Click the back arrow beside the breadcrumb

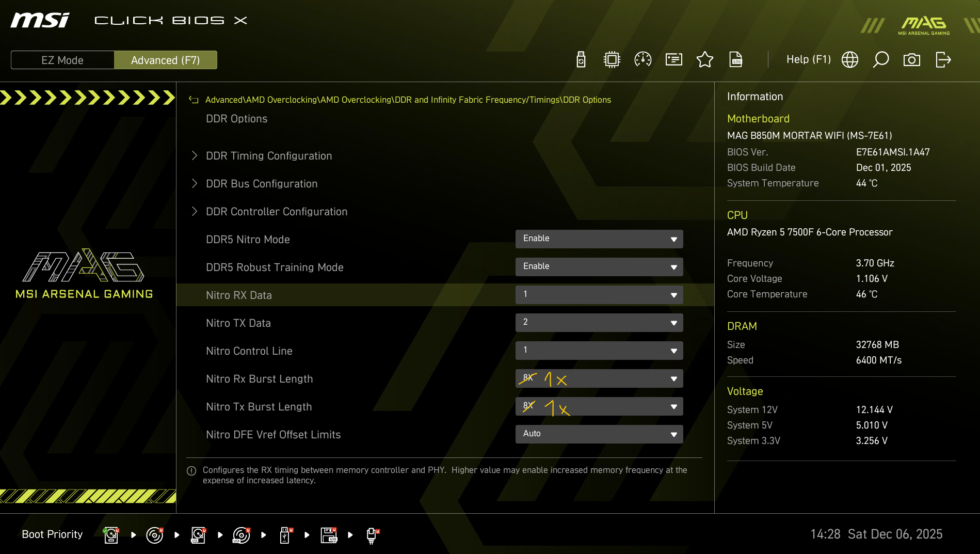pyautogui.click(x=194, y=100)
